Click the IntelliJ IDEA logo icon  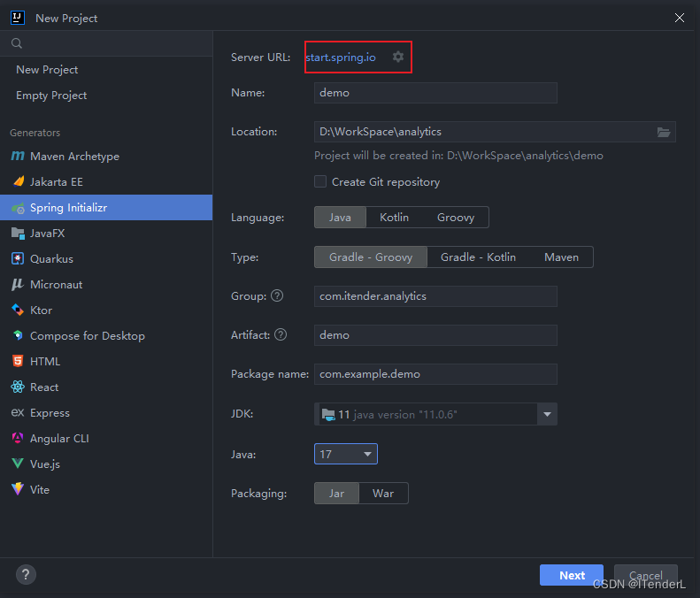pos(18,18)
